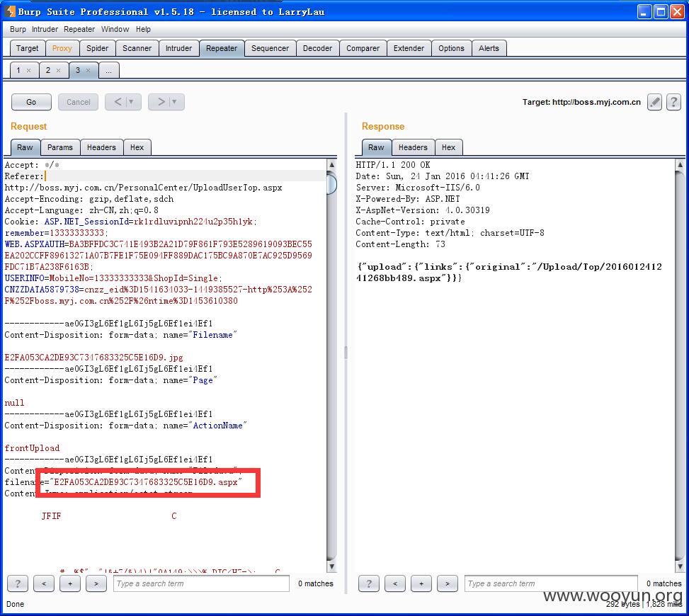
Task: Open the Burp menu
Action: [x=18, y=30]
